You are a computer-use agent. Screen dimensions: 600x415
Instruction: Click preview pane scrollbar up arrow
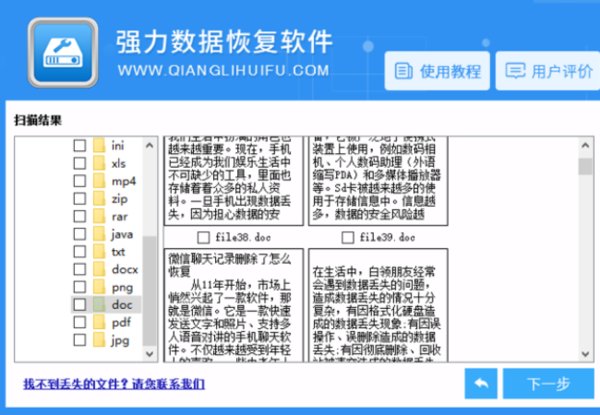585,145
